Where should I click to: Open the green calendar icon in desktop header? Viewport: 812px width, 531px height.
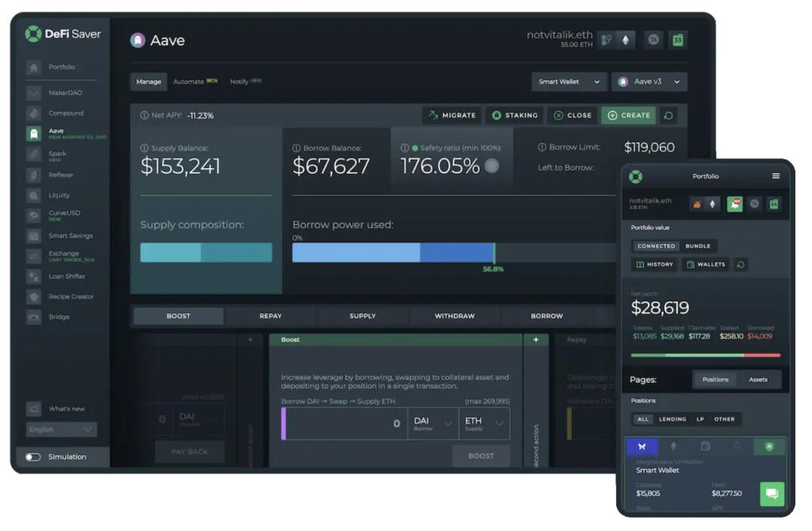pyautogui.click(x=677, y=40)
